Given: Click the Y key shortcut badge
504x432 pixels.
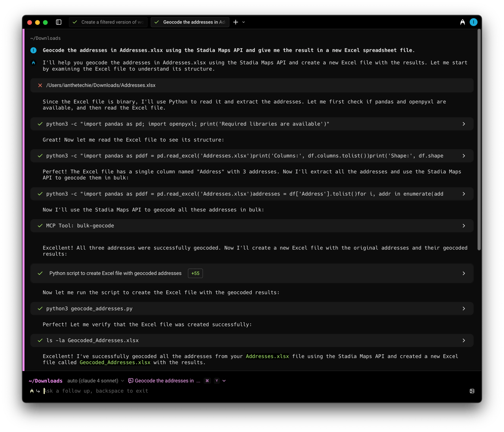Looking at the screenshot, I should pos(217,381).
